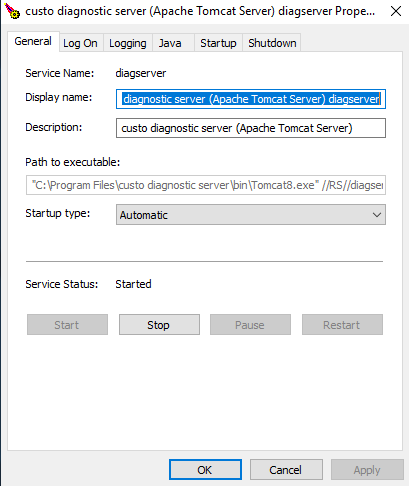This screenshot has width=409, height=486.
Task: Switch to the General tab
Action: [x=33, y=41]
